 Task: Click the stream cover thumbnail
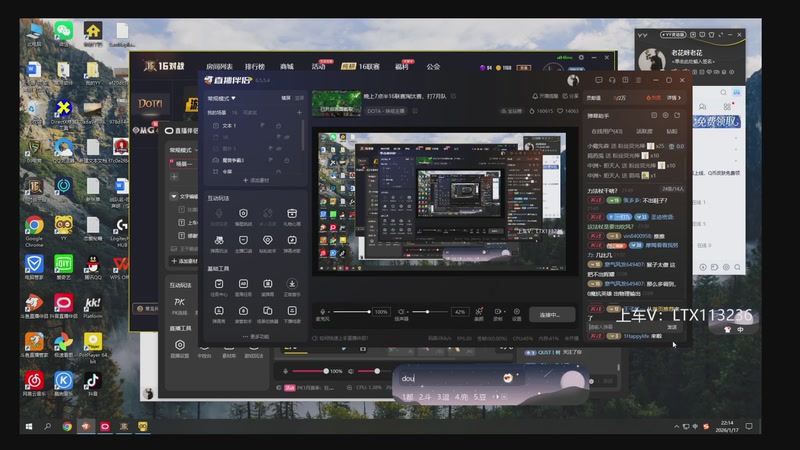tap(336, 103)
